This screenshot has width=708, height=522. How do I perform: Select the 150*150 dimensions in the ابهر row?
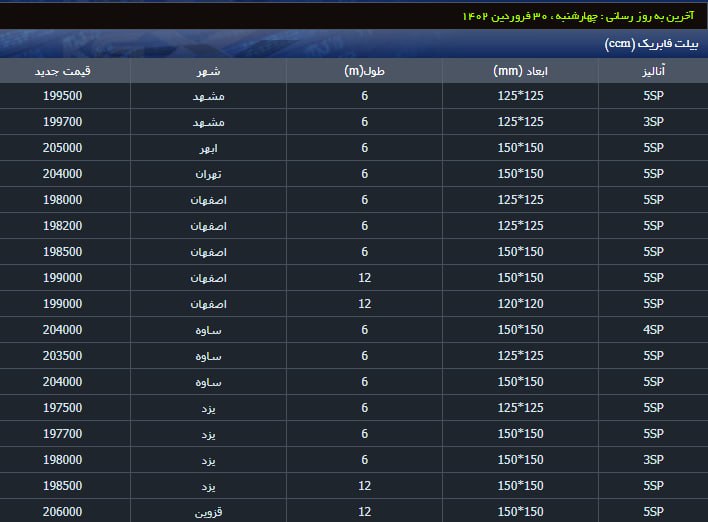click(x=520, y=148)
